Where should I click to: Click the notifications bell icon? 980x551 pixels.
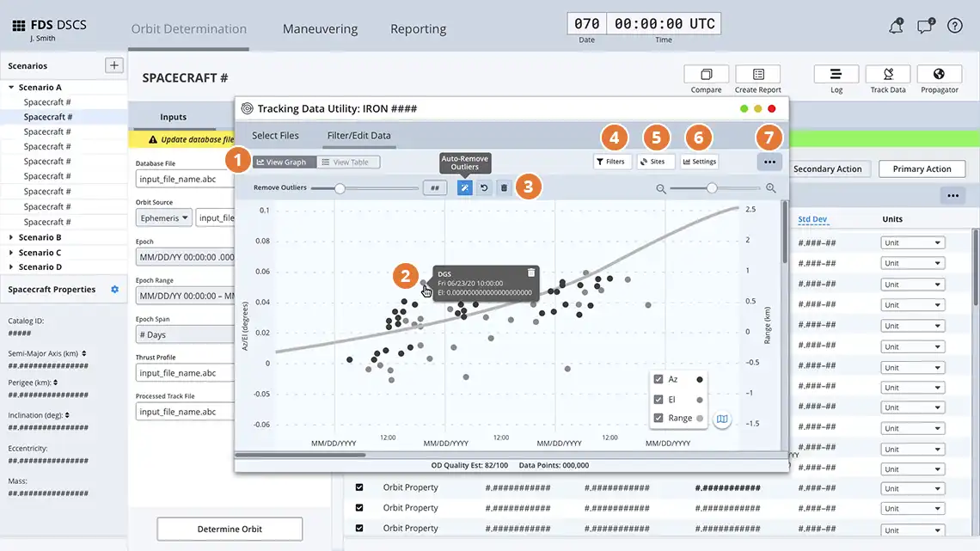tap(896, 26)
